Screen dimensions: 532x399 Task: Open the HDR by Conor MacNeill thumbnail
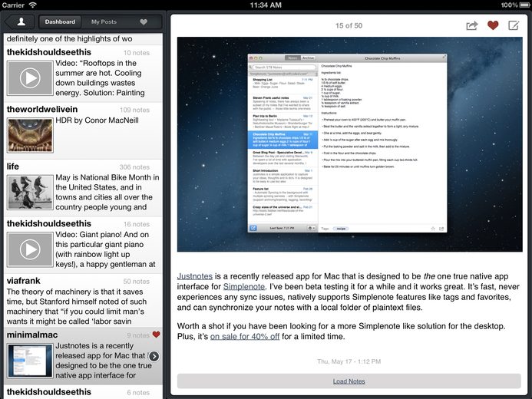(30, 135)
